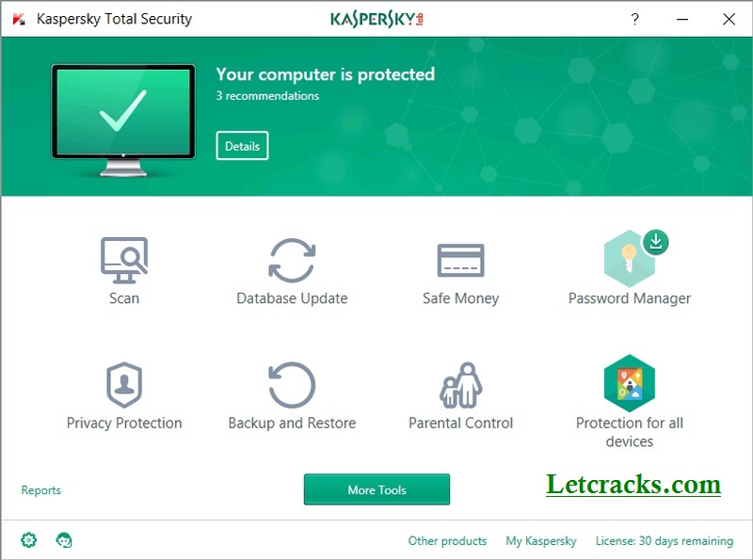Image resolution: width=753 pixels, height=560 pixels.
Task: Open support agent headset icon
Action: pos(64,540)
